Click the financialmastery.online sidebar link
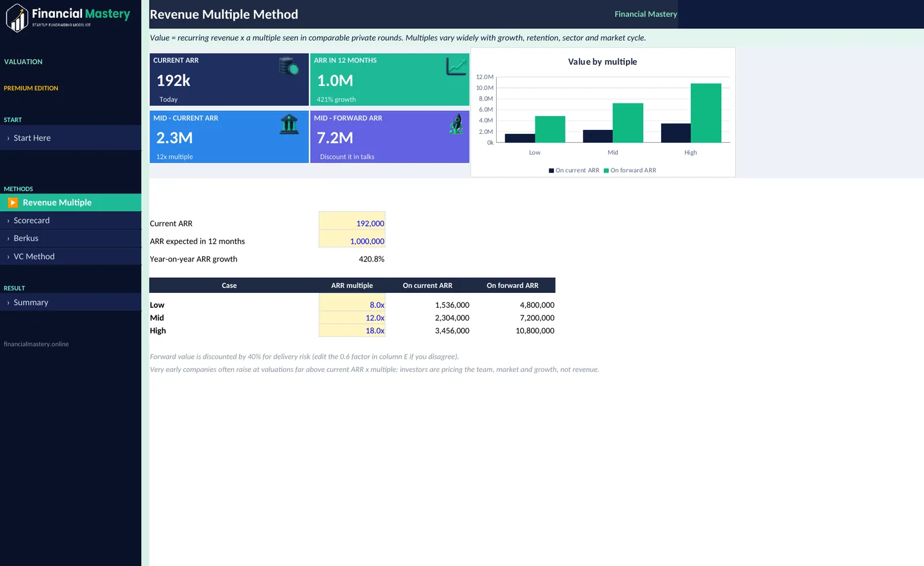 36,344
